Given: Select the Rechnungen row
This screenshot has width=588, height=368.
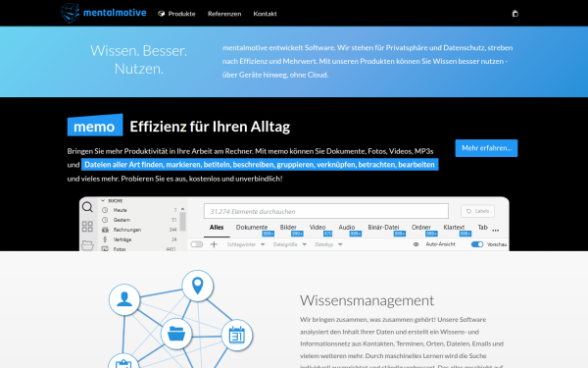Looking at the screenshot, I should [139, 230].
